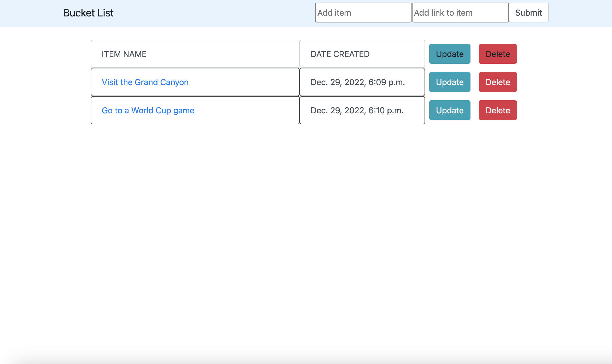Click Update in the header row
Screen dimensions: 612x364
(450, 54)
